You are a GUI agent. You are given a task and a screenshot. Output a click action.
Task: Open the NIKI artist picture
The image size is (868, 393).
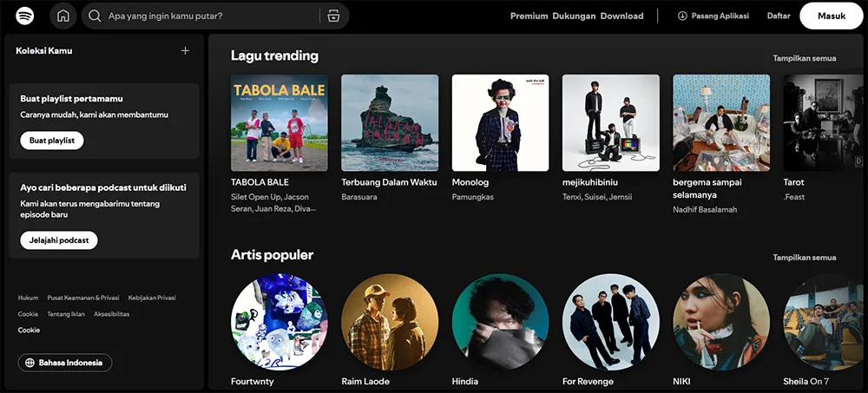point(721,322)
